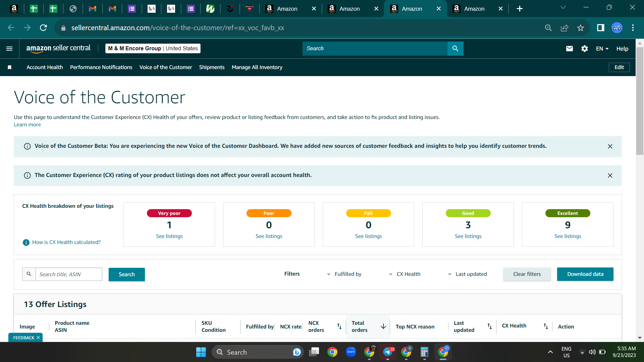Dismiss the CX rating account health banner
Viewport: 644px width, 362px height.
point(610,176)
